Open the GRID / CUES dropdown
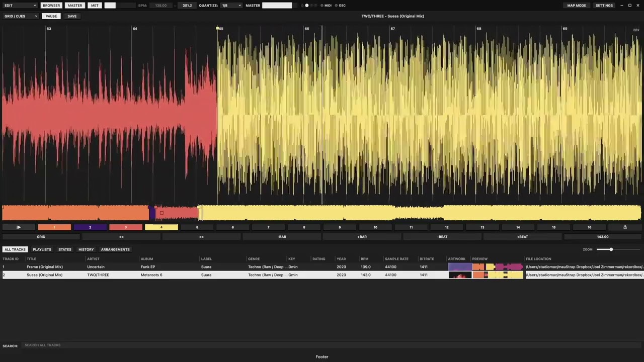The height and width of the screenshot is (362, 644). coord(21,16)
